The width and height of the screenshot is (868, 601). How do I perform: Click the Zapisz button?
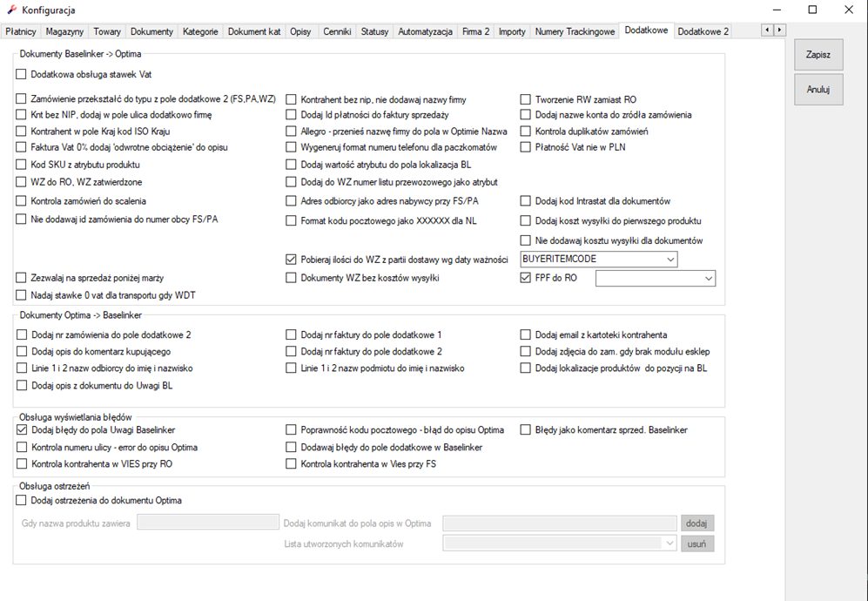pos(818,55)
